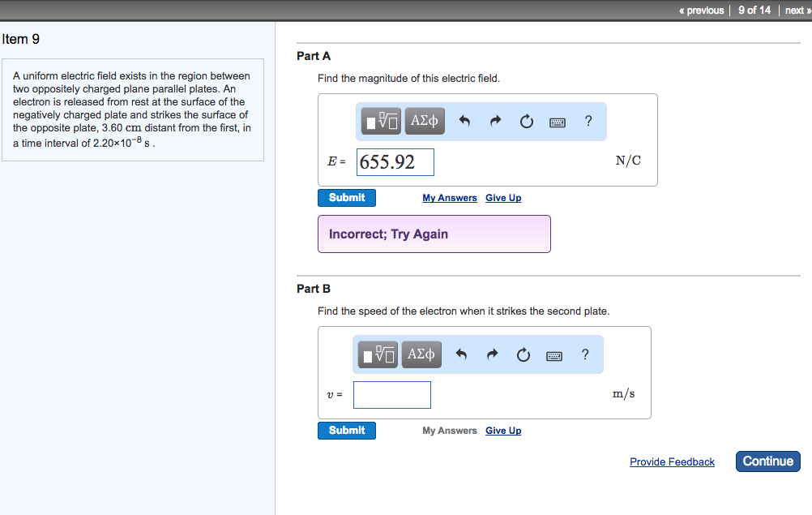Click the m/s unit label
This screenshot has height=515, width=812.
(623, 394)
